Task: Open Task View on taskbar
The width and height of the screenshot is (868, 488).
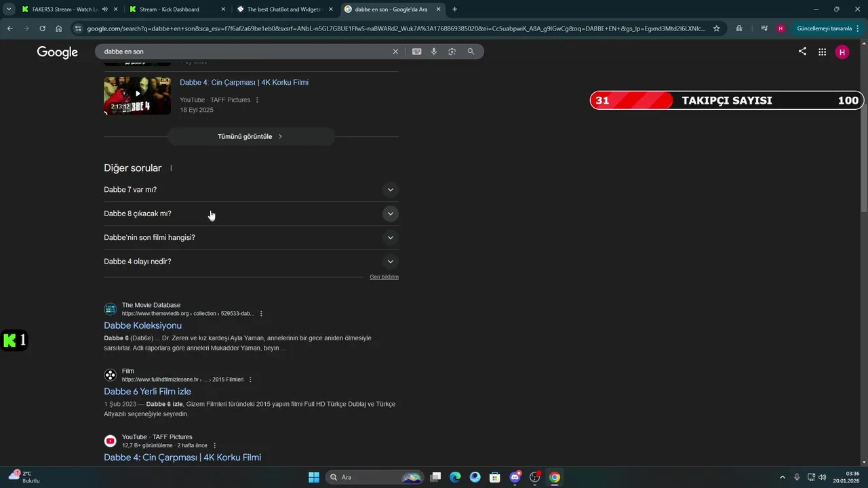Action: (435, 477)
